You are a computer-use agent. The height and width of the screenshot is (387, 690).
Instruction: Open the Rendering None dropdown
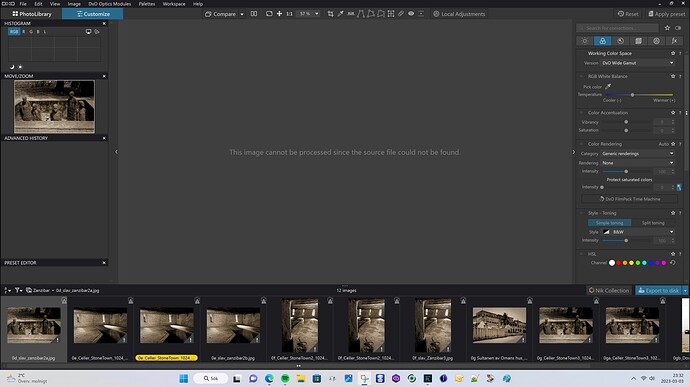point(638,163)
